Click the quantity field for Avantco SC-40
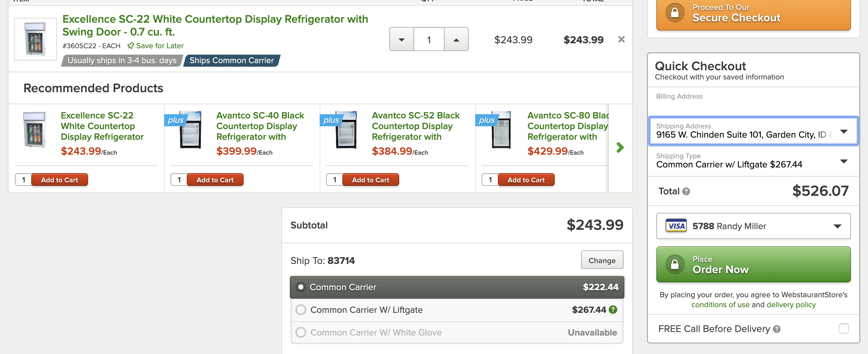 [x=179, y=180]
